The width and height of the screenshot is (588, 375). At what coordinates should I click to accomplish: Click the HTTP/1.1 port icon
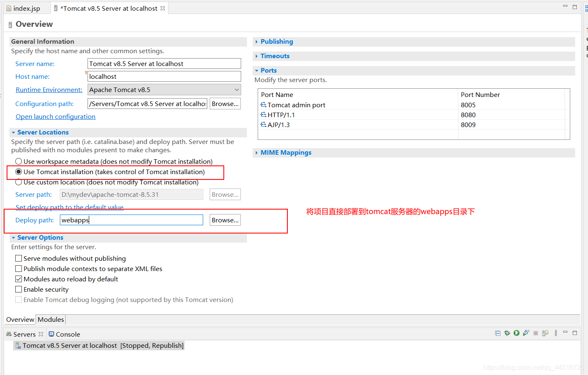(263, 115)
